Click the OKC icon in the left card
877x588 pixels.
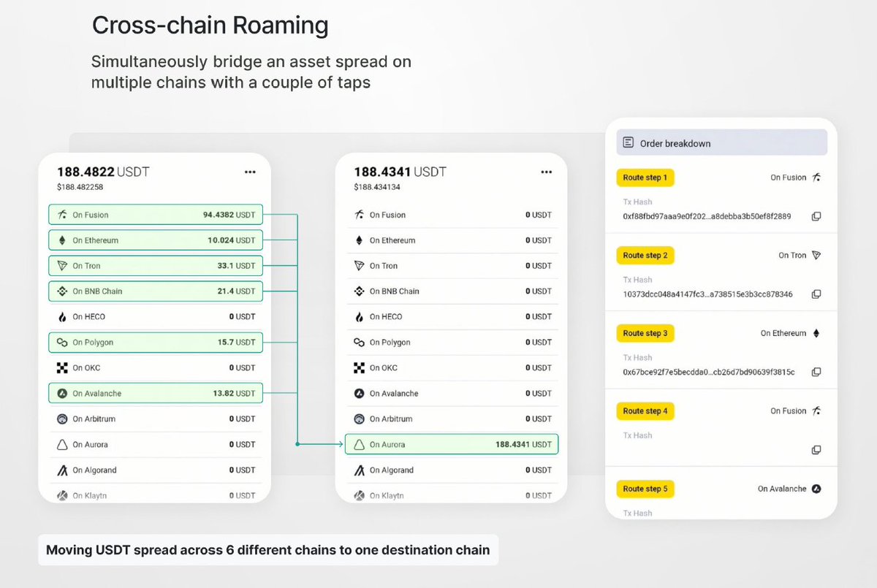point(62,367)
